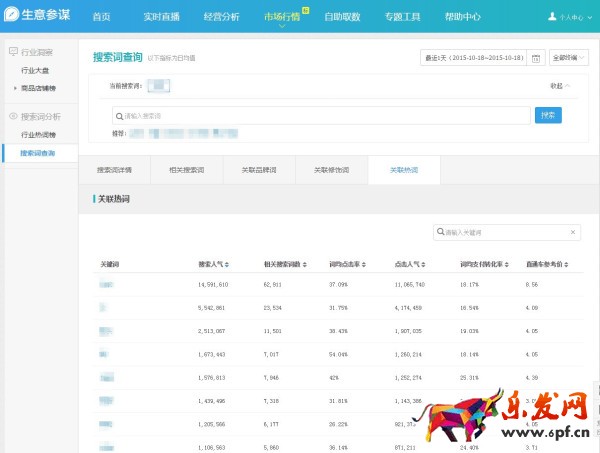Open the 全部终端 device dropdown
Screen dimensions: 600x453
click(564, 58)
